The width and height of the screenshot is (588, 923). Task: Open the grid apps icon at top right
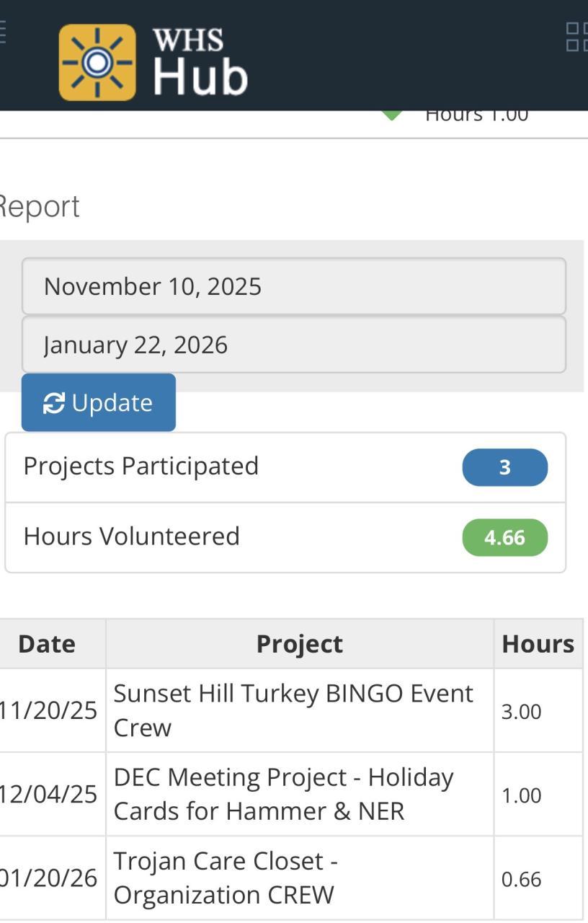click(x=577, y=37)
